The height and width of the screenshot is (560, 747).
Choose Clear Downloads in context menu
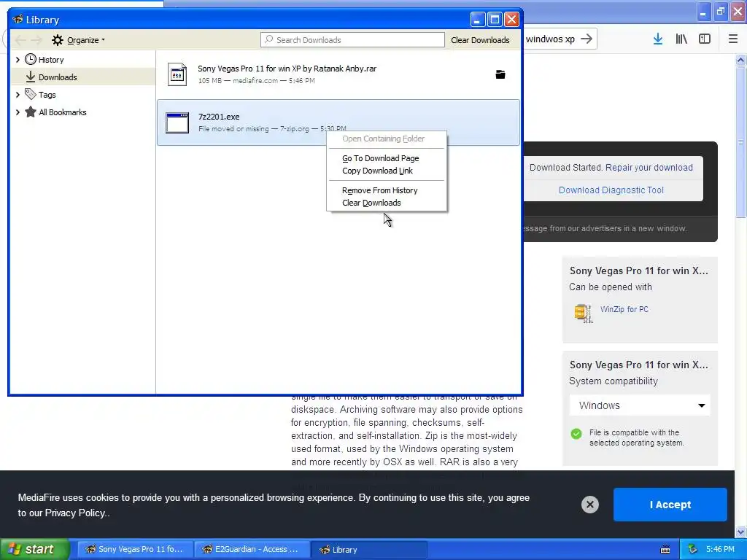pyautogui.click(x=371, y=203)
